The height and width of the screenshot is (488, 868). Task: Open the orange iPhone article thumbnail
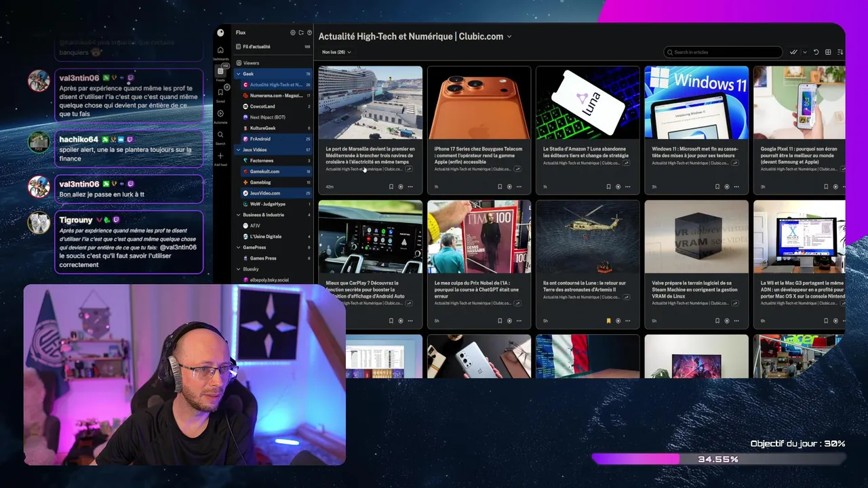tap(479, 102)
